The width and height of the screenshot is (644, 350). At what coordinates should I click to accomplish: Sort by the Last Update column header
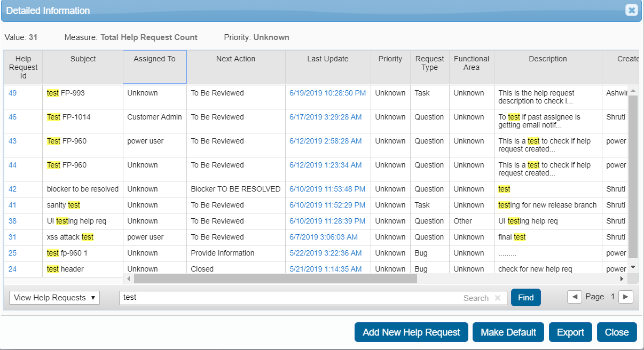(x=327, y=59)
